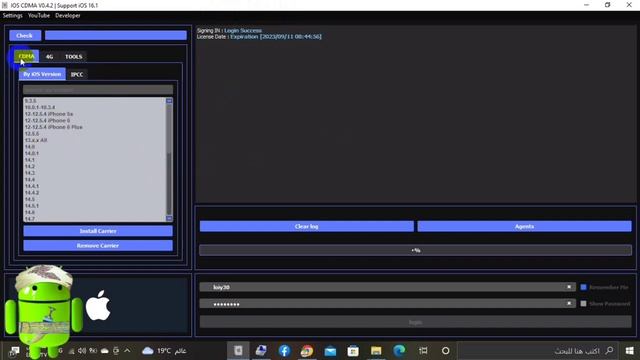Select version 14.4.2 in list
640x360 pixels.
[x=32, y=193]
